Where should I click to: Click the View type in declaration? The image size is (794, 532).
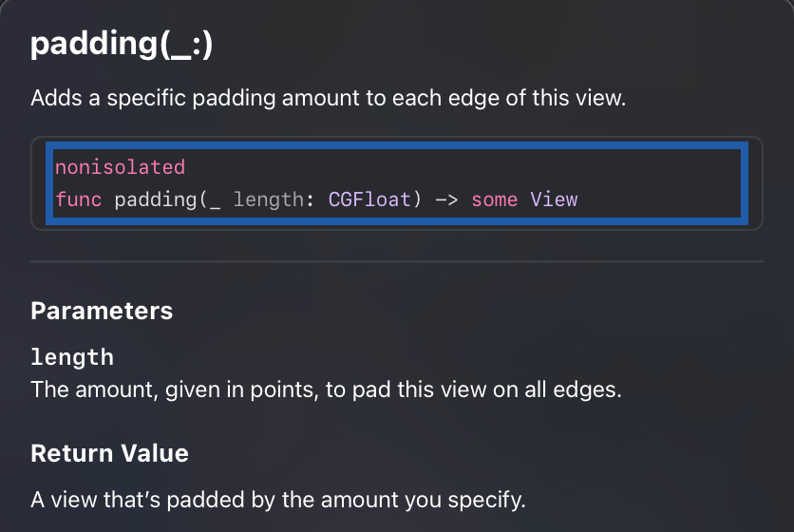coord(554,199)
